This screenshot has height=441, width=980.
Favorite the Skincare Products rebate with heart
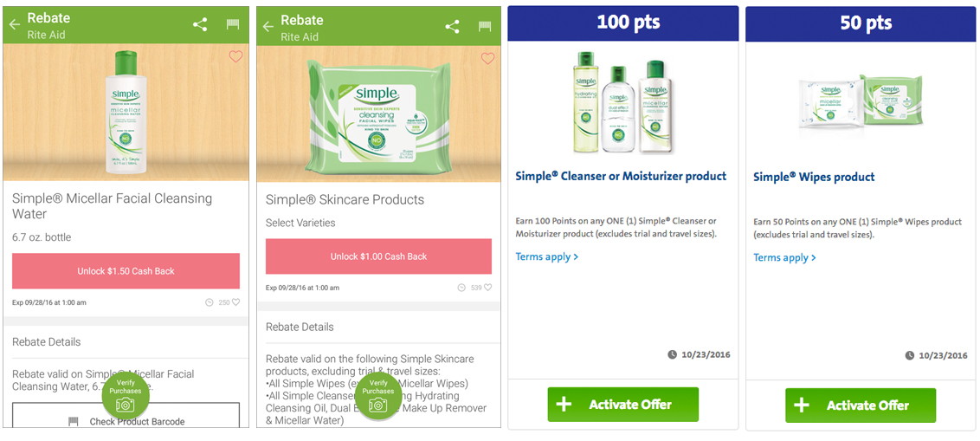[x=487, y=58]
